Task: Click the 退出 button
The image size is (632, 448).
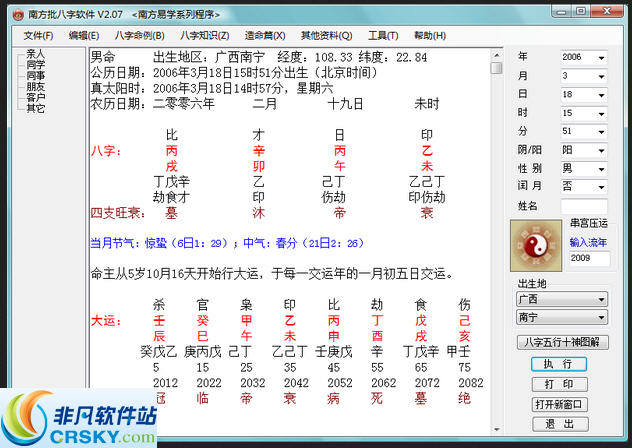Action: pyautogui.click(x=560, y=425)
